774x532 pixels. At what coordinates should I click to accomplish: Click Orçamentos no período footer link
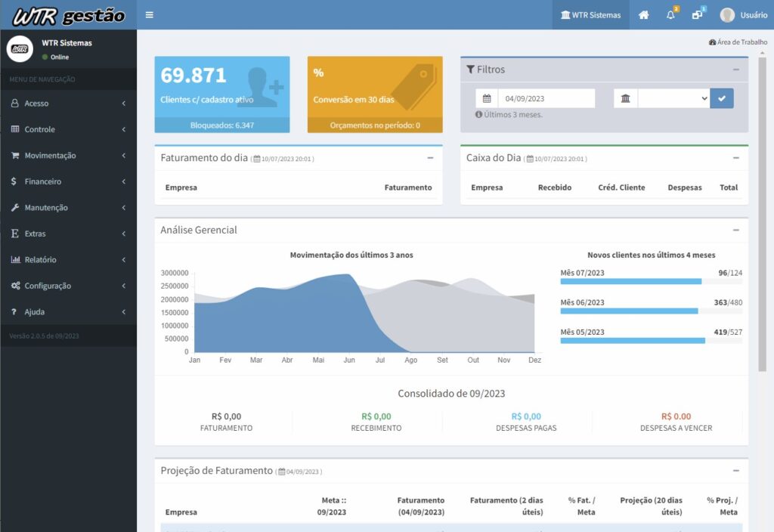coord(375,125)
